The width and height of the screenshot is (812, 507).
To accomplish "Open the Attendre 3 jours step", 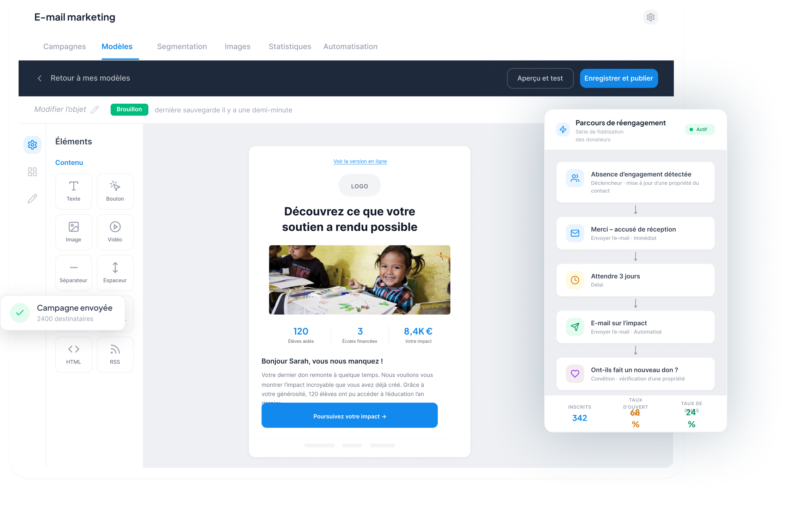I will [635, 280].
